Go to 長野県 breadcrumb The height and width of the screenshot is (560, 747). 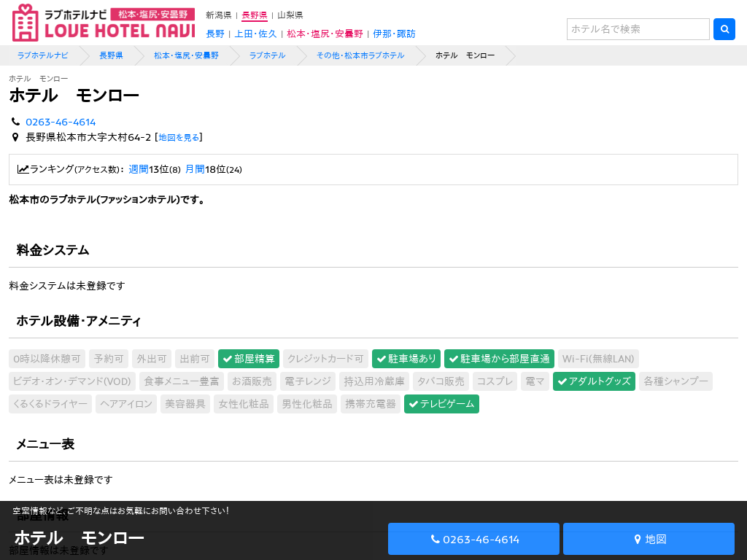[x=111, y=55]
